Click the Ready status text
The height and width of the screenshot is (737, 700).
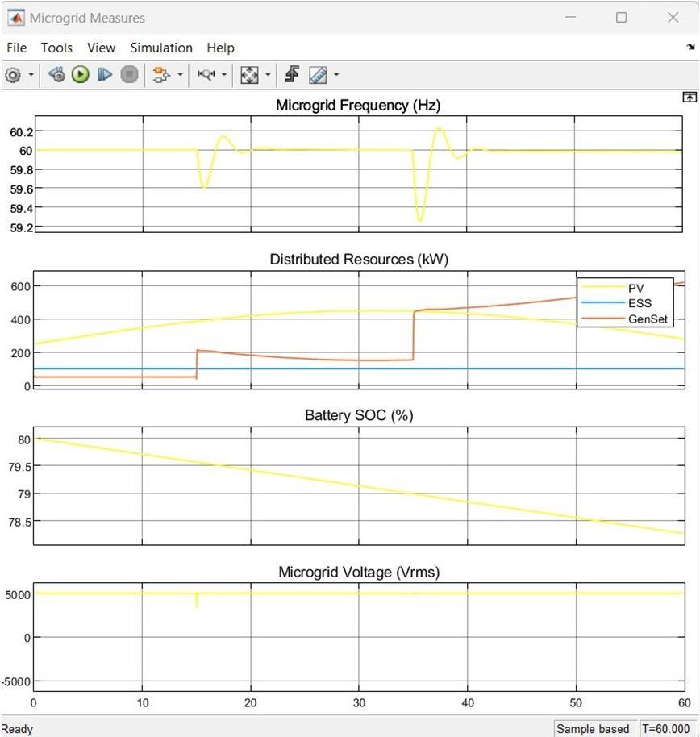click(x=17, y=729)
